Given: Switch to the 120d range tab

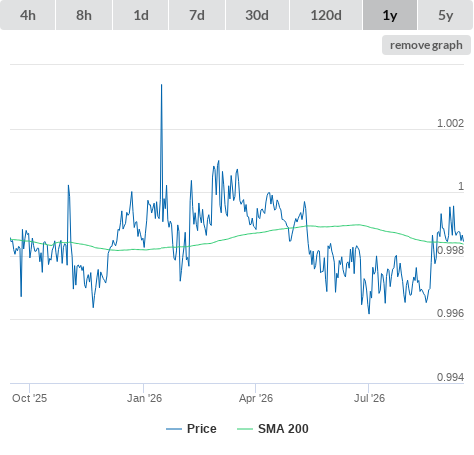Looking at the screenshot, I should (x=326, y=15).
